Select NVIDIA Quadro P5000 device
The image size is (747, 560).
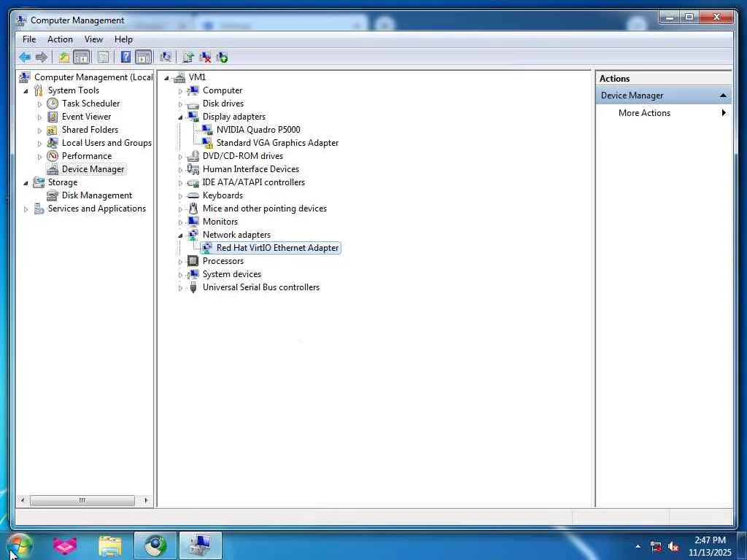[258, 130]
